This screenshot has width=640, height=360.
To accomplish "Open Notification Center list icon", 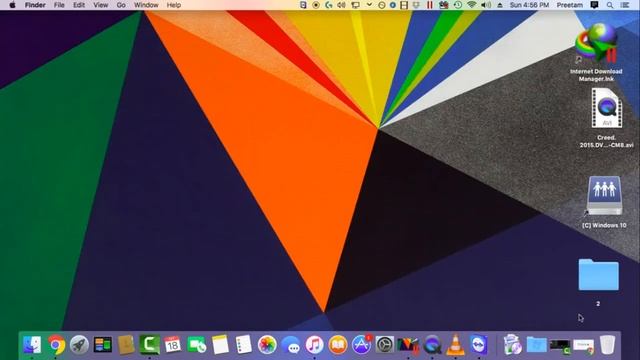I will (624, 5).
